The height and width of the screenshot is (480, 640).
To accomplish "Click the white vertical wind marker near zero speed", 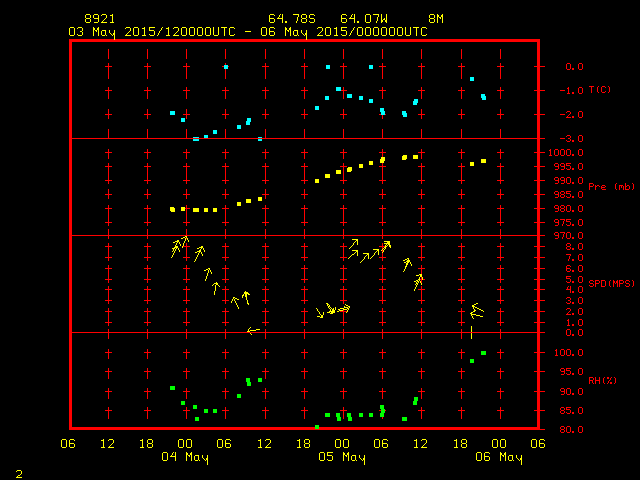I will [x=471, y=331].
